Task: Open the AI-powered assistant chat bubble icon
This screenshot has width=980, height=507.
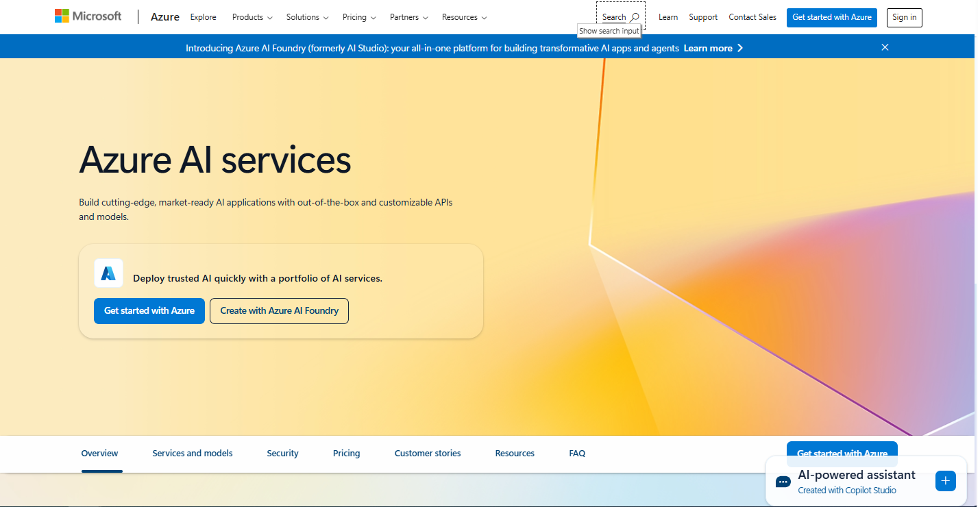Action: point(783,482)
